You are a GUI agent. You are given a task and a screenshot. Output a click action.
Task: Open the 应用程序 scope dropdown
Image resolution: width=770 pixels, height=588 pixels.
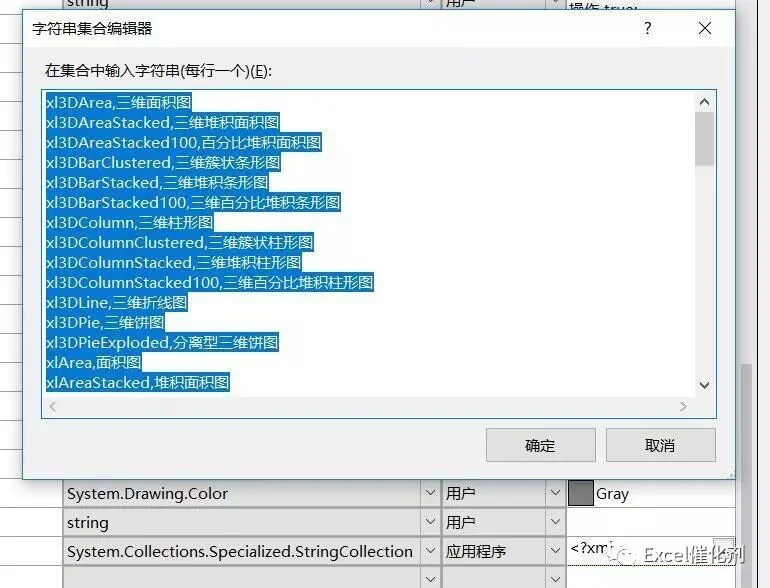(x=555, y=551)
